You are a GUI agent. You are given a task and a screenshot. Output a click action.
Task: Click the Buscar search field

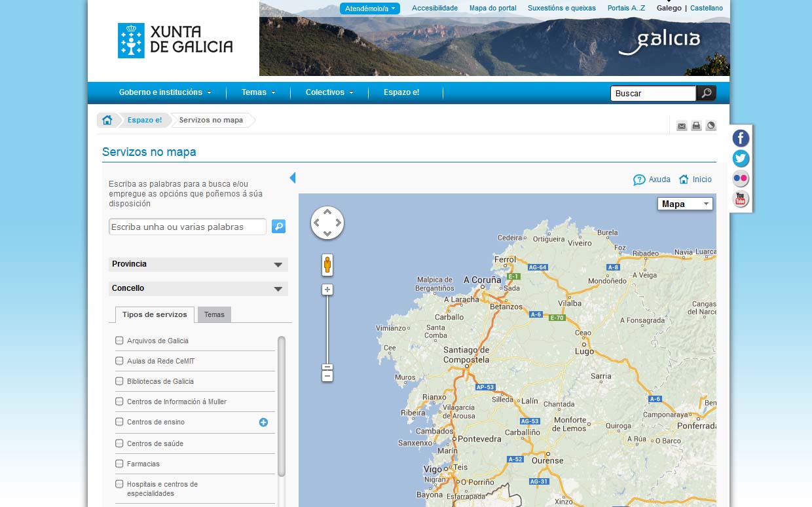click(x=654, y=93)
